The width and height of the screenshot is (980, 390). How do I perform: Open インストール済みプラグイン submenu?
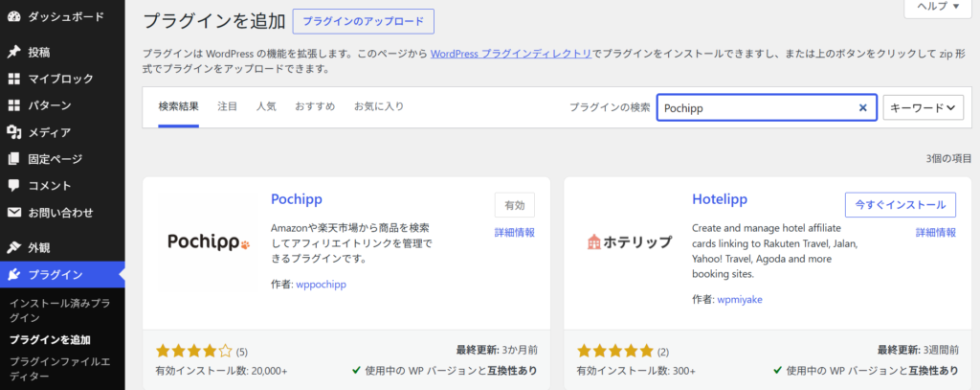tap(59, 310)
